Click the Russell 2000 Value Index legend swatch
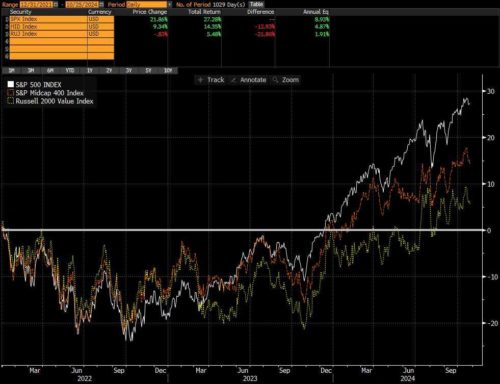The image size is (500, 384). [x=11, y=101]
